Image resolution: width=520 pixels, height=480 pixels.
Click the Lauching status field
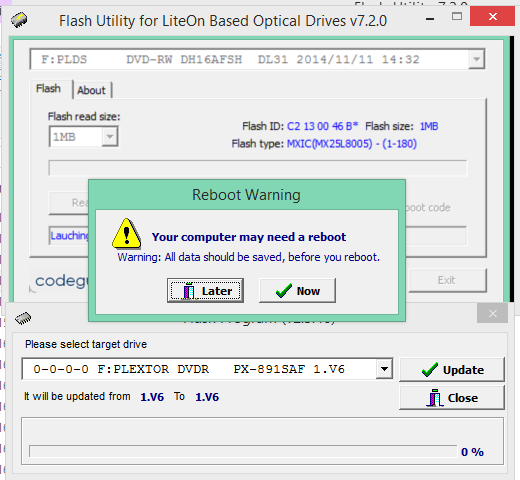[69, 236]
